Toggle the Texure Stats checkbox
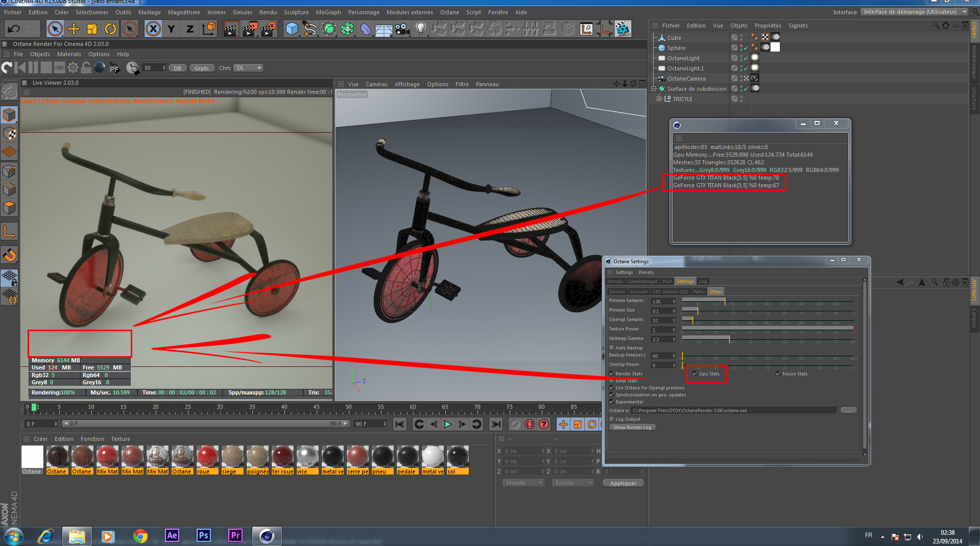Image resolution: width=980 pixels, height=546 pixels. (x=778, y=374)
